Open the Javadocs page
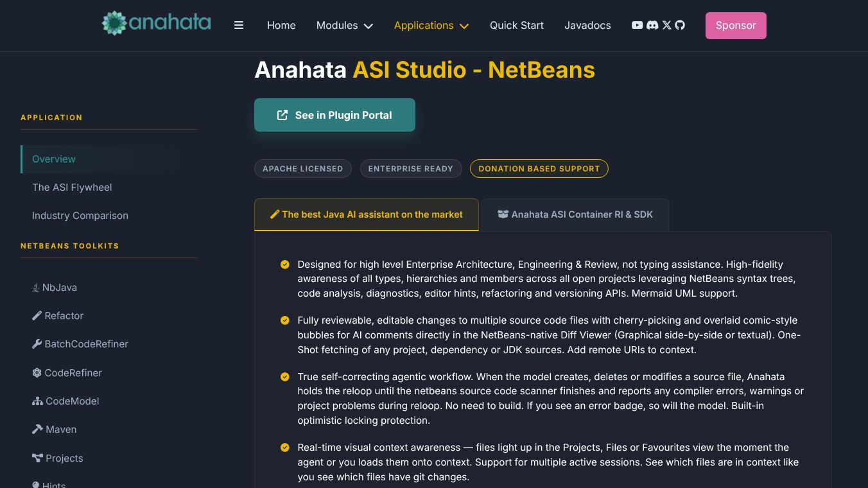Screen dimensions: 868x488 (x=587, y=26)
